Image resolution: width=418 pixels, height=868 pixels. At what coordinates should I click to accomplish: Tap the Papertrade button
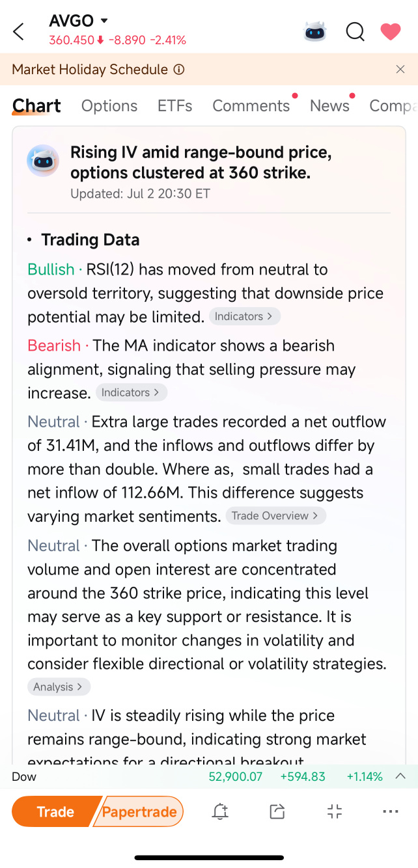(139, 811)
